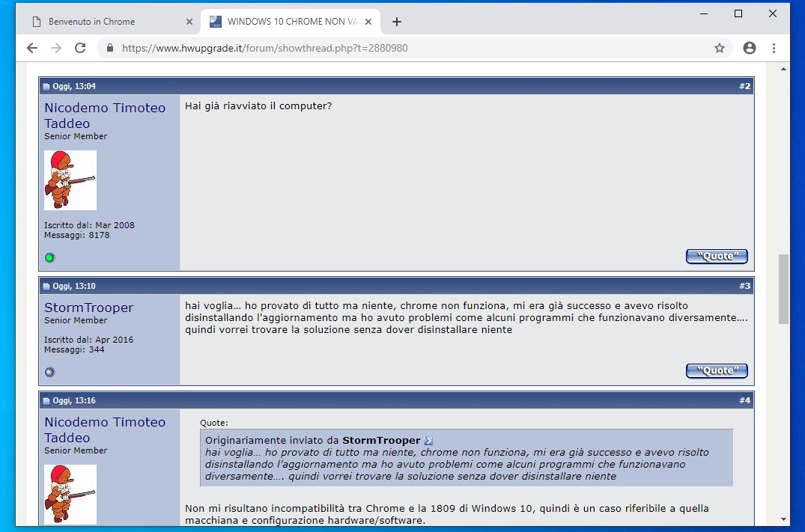Click the text "Hai già riavviato il computer?"

[x=258, y=106]
